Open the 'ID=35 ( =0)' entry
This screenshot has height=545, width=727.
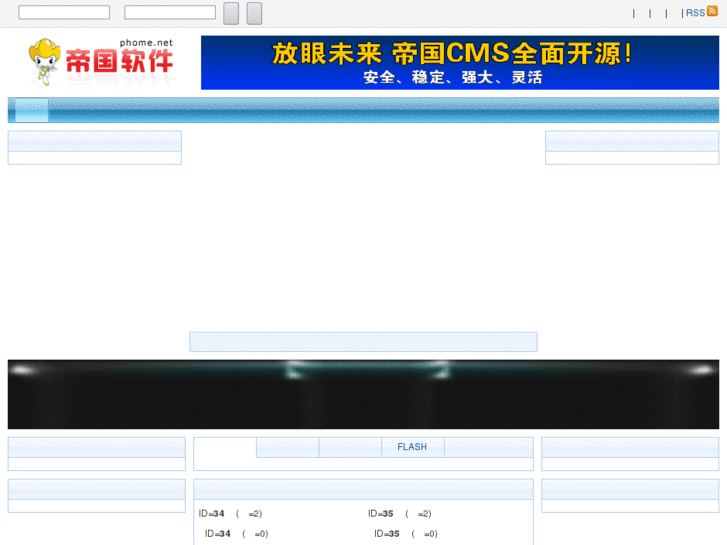(x=406, y=534)
